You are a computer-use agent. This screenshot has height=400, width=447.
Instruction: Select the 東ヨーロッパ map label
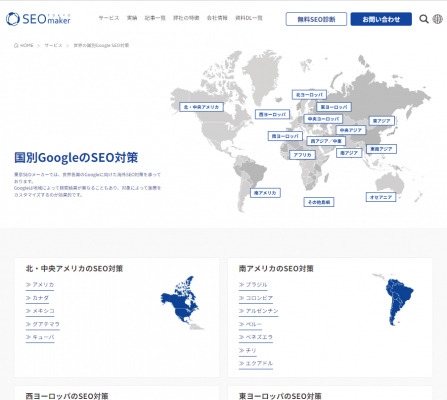coord(334,107)
